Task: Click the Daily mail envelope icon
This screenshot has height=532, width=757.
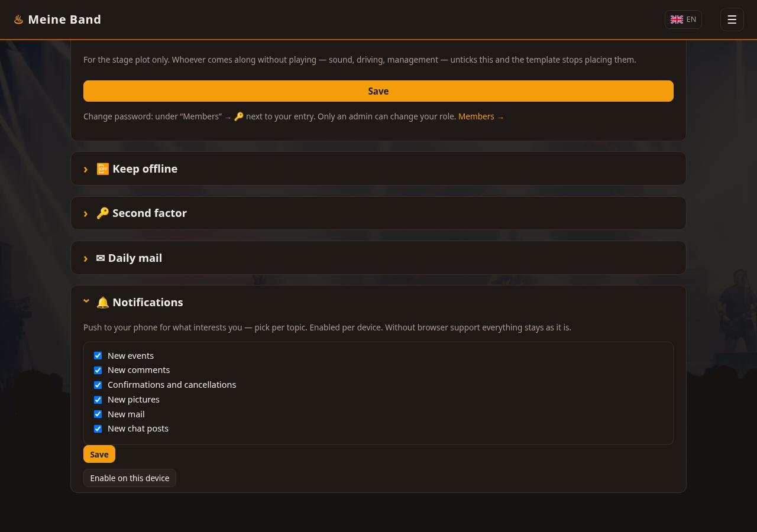Action: pyautogui.click(x=101, y=258)
